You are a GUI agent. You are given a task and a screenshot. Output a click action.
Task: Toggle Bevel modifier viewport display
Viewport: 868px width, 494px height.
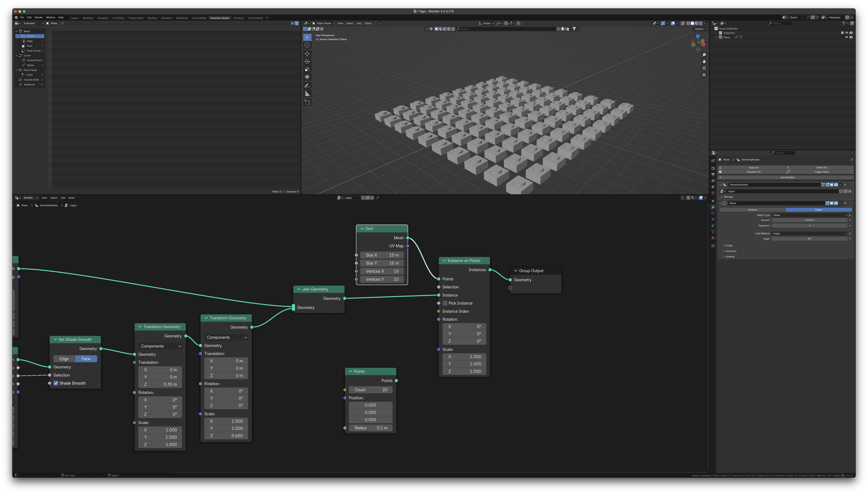[832, 203]
